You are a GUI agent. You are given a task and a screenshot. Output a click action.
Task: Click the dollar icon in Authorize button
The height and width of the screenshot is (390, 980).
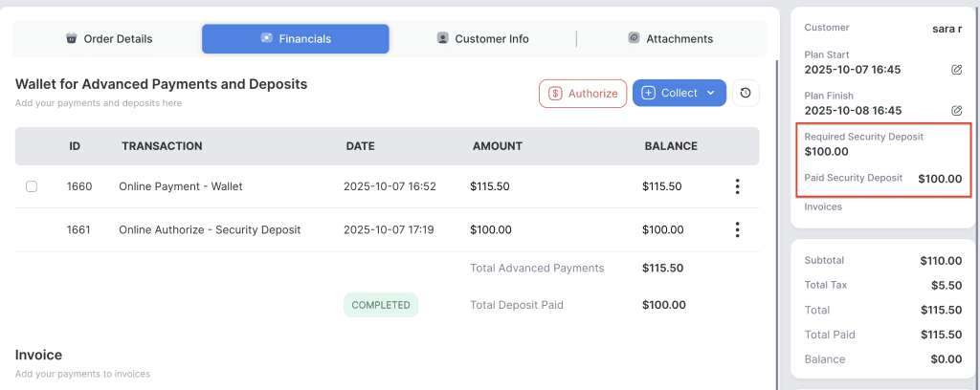(x=554, y=93)
